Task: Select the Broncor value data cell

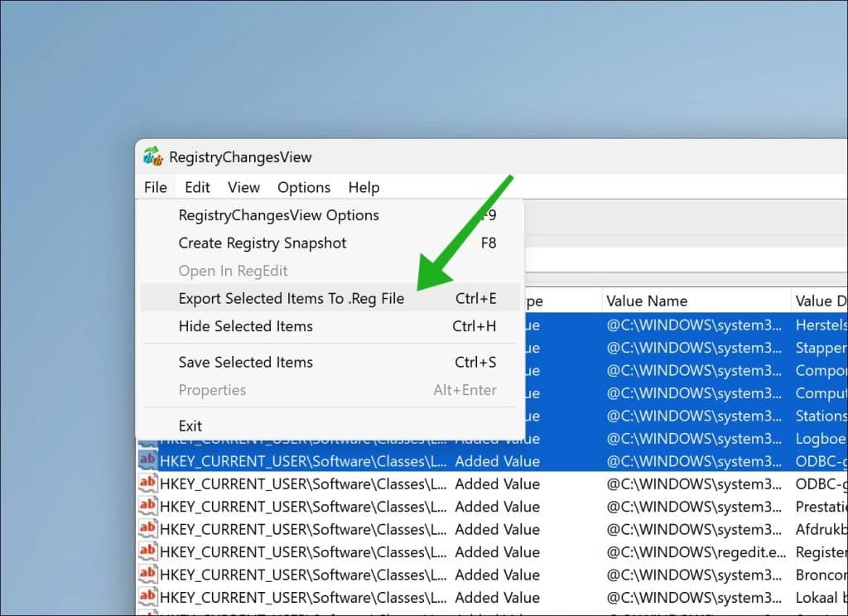Action: [821, 575]
